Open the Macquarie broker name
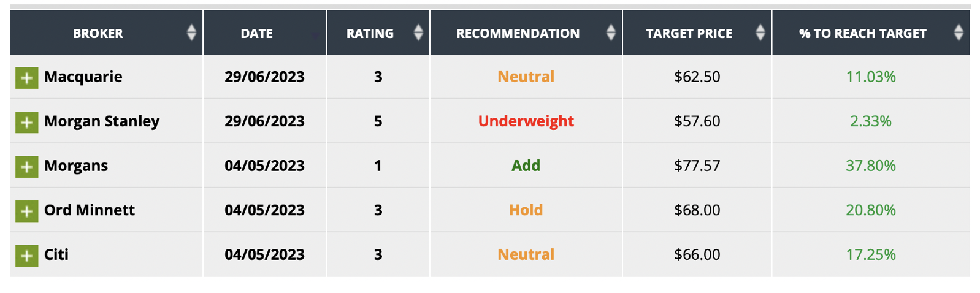This screenshot has height=293, width=980. click(x=83, y=77)
